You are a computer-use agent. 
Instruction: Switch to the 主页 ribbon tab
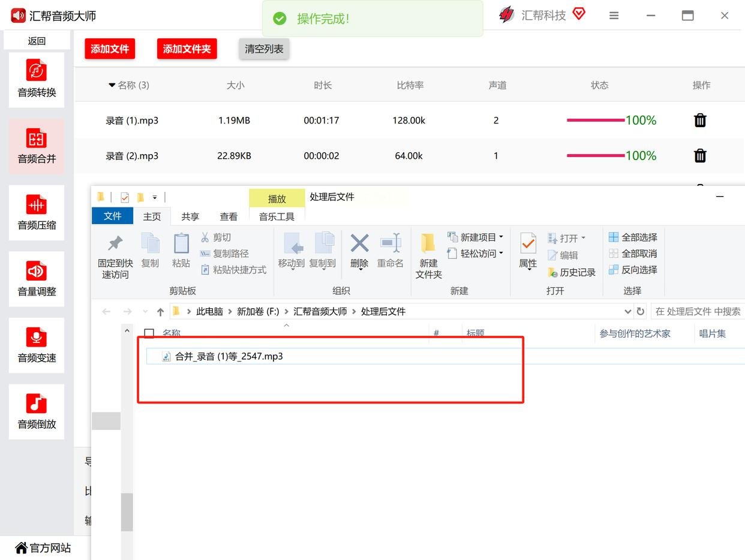click(x=152, y=216)
